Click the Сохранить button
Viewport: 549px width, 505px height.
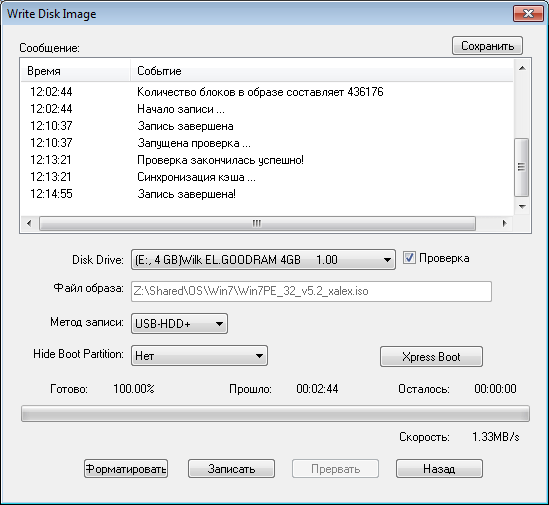(487, 46)
